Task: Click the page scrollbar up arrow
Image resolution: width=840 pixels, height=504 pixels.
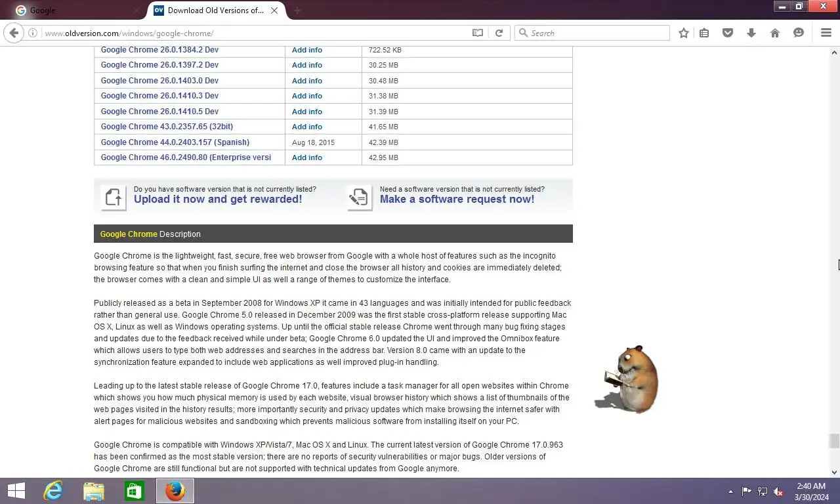Action: [834, 52]
